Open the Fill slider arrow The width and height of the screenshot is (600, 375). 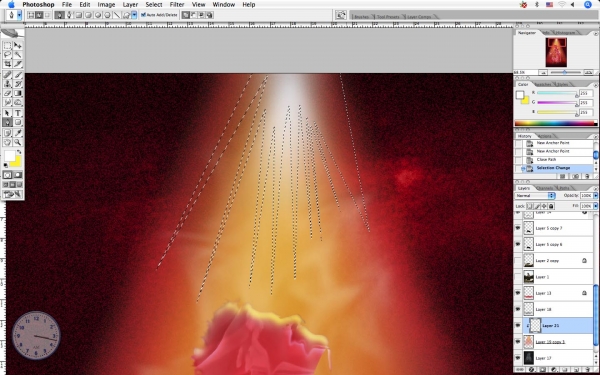coord(595,206)
